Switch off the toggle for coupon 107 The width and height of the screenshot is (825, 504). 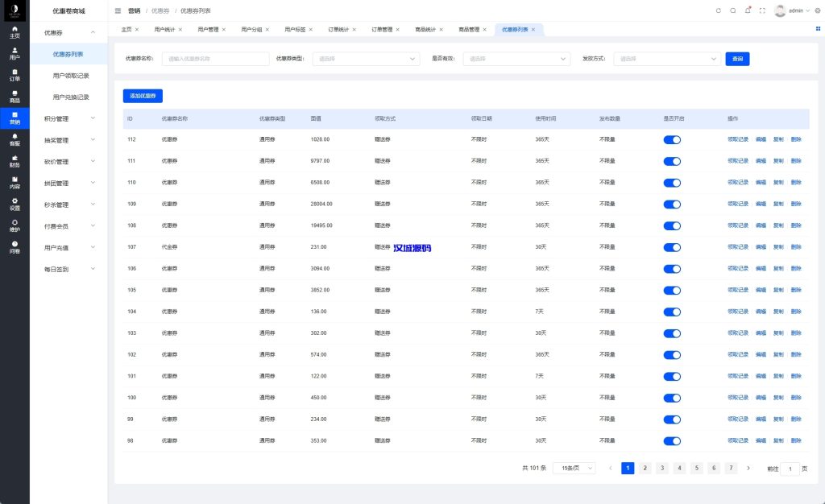coord(672,247)
